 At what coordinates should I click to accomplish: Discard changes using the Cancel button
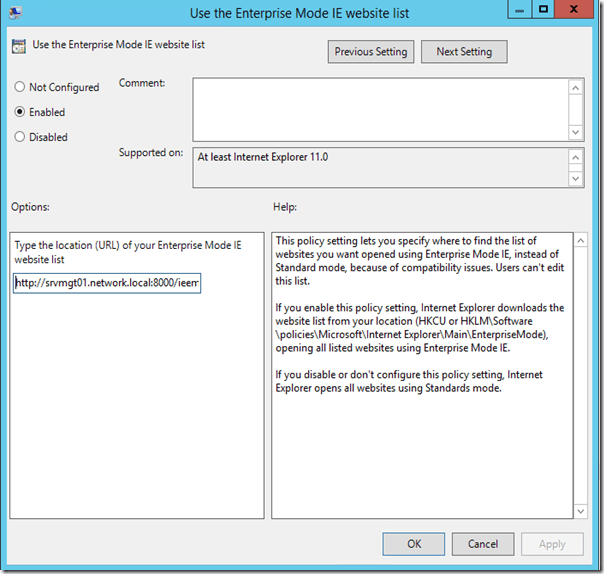(x=483, y=544)
